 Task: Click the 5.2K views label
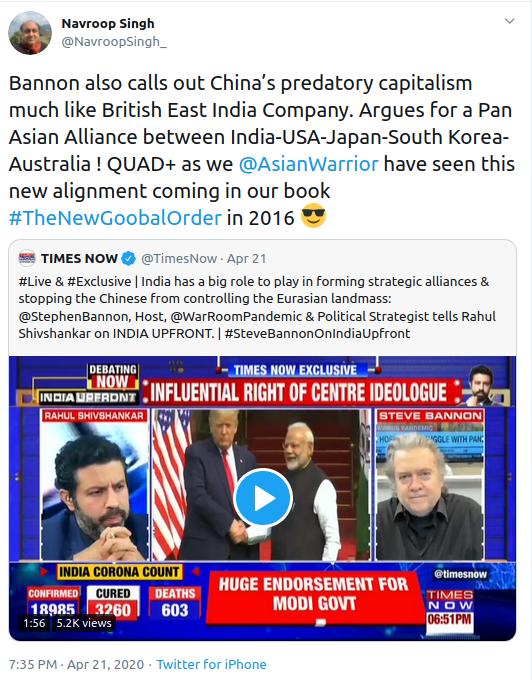(84, 623)
